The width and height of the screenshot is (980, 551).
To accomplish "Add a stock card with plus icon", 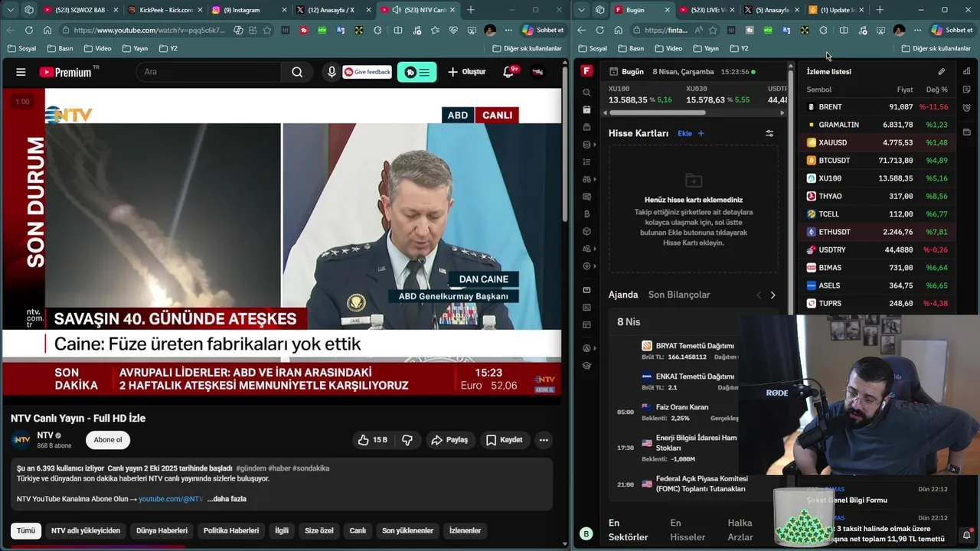I will click(x=701, y=133).
